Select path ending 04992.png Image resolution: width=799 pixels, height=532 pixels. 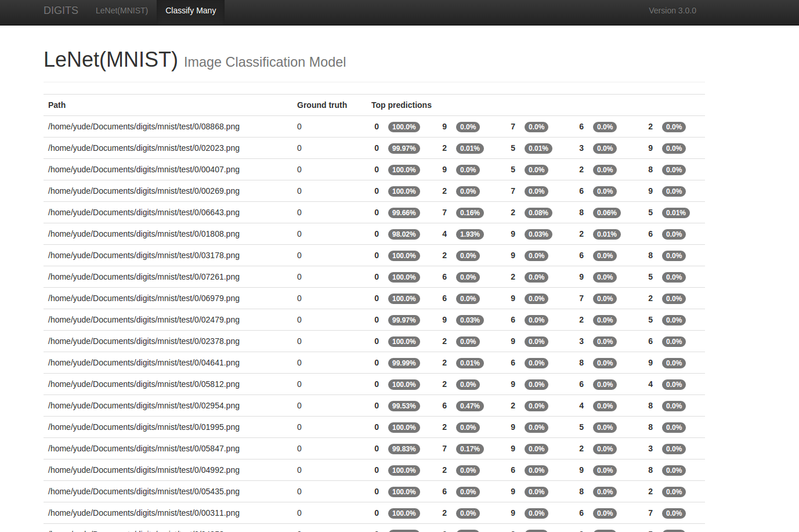144,470
